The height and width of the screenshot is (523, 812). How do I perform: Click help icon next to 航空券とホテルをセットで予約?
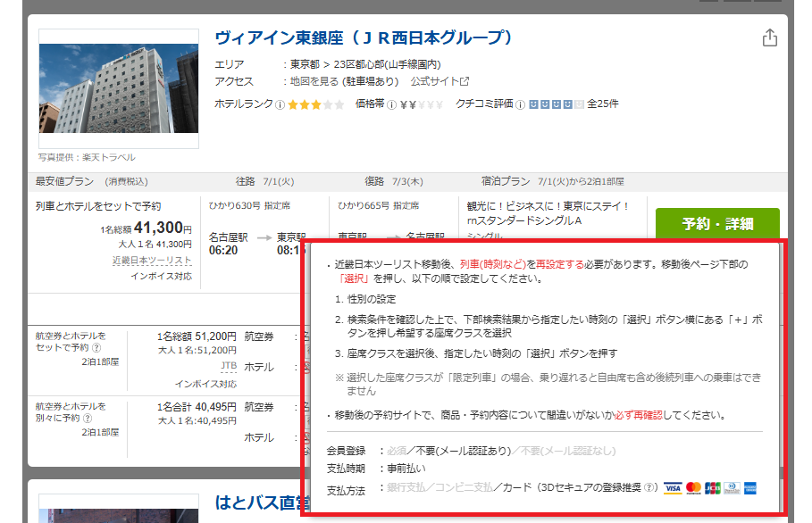(x=96, y=349)
